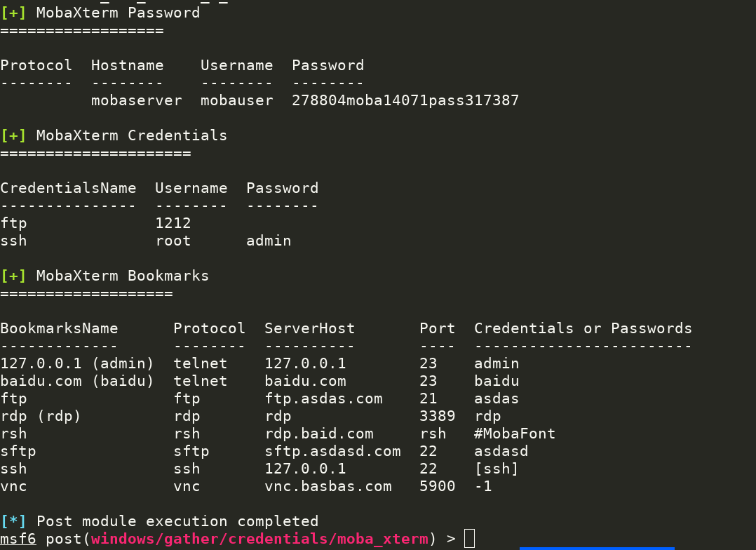Click the password 278804moba14071pass317387
Screen dimensions: 756x550
[405, 100]
